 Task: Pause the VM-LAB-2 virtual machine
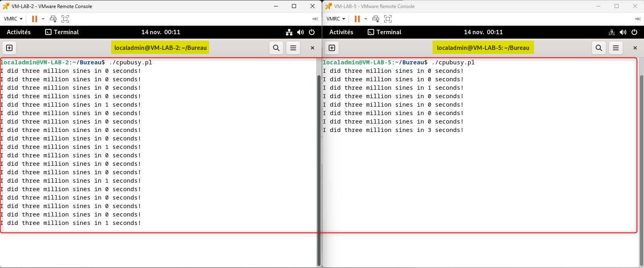click(x=35, y=19)
